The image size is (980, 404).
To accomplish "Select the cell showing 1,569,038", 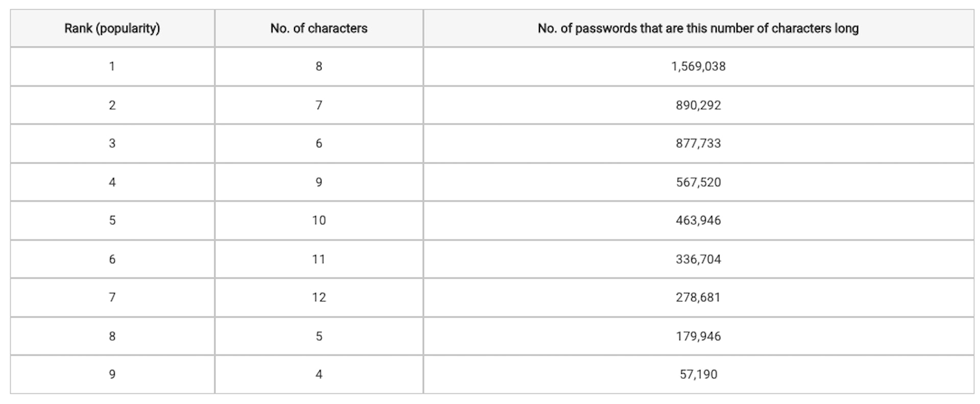I will pos(698,66).
